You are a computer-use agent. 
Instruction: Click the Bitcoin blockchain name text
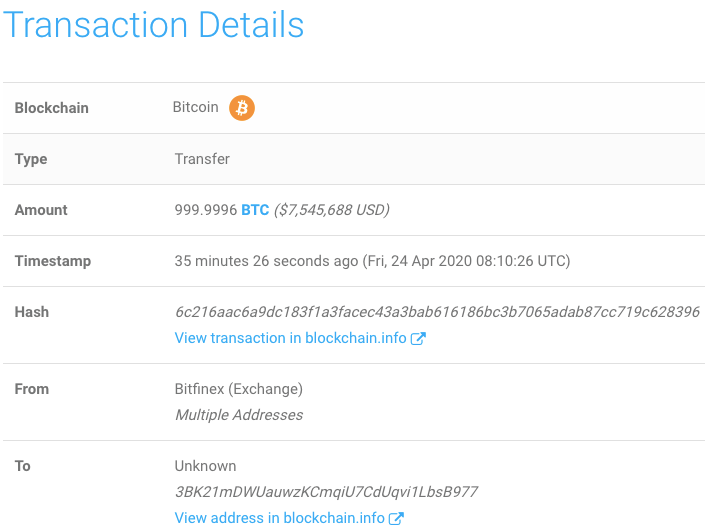click(196, 107)
